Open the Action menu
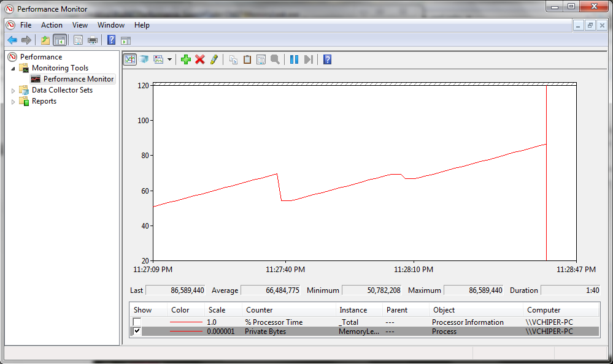Image resolution: width=613 pixels, height=364 pixels. [52, 25]
